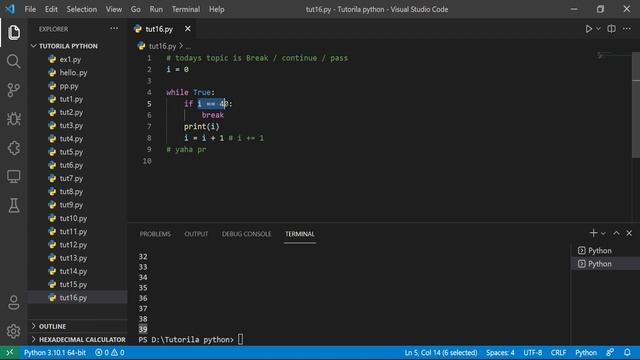Image resolution: width=640 pixels, height=360 pixels.
Task: Open the Go menu
Action: [136, 9]
